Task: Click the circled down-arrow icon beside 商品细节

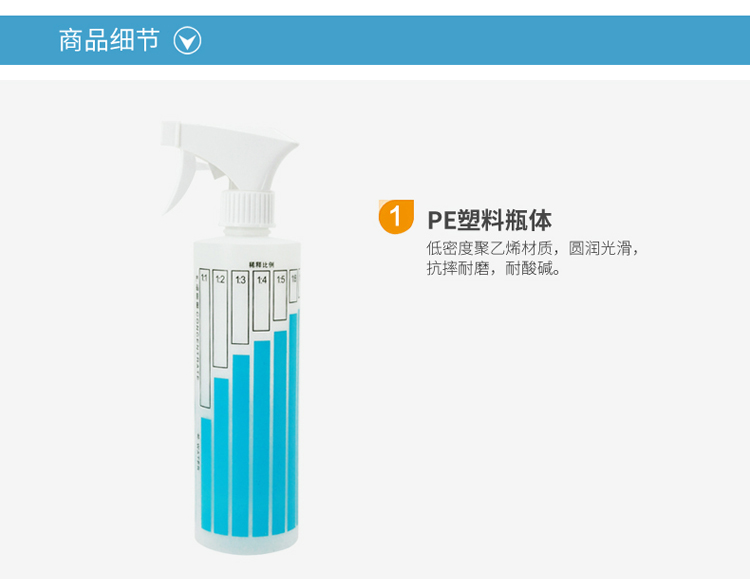Action: pyautogui.click(x=187, y=41)
